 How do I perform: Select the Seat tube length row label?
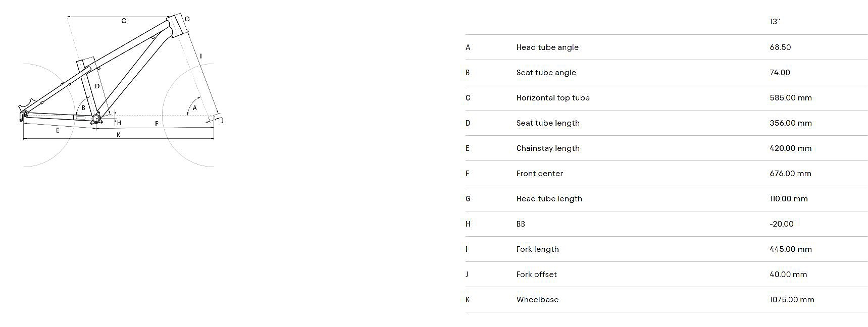coord(548,123)
